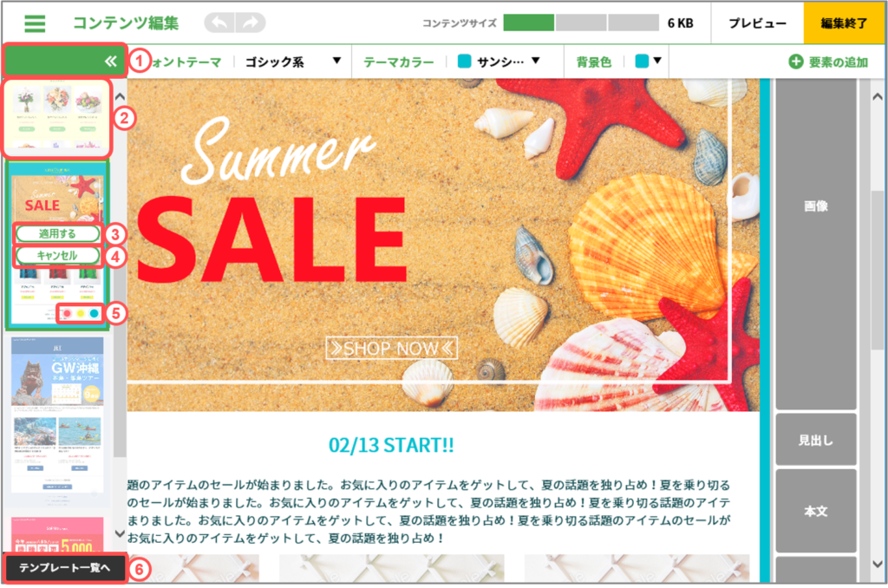Click the 編集終了 button
This screenshot has width=888, height=588.
(844, 23)
